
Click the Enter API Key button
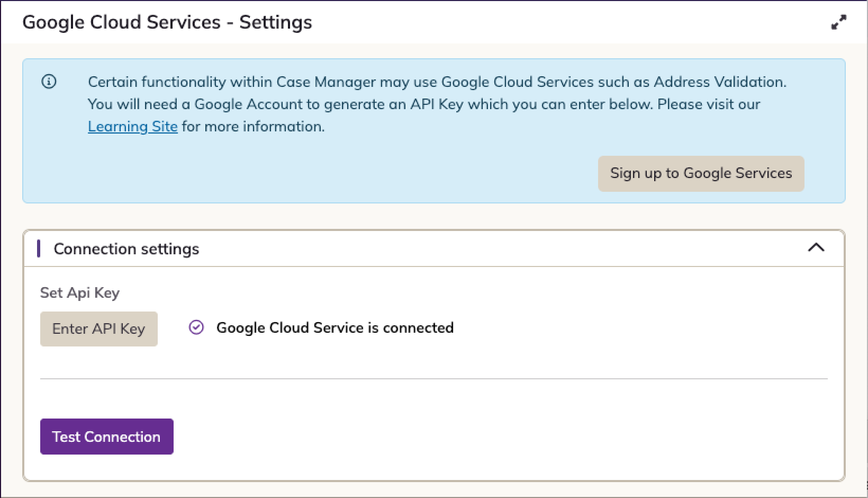(99, 329)
